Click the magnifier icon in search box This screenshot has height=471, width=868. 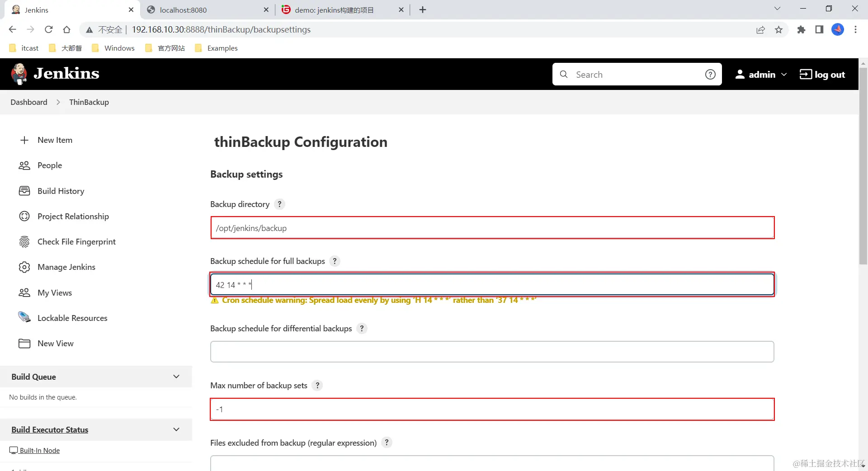click(x=564, y=75)
